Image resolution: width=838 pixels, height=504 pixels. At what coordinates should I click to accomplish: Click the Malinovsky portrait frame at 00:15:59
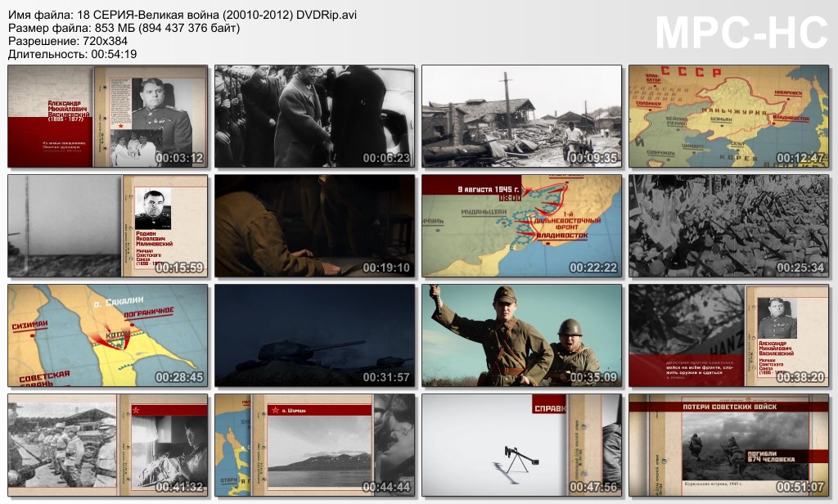click(x=108, y=226)
